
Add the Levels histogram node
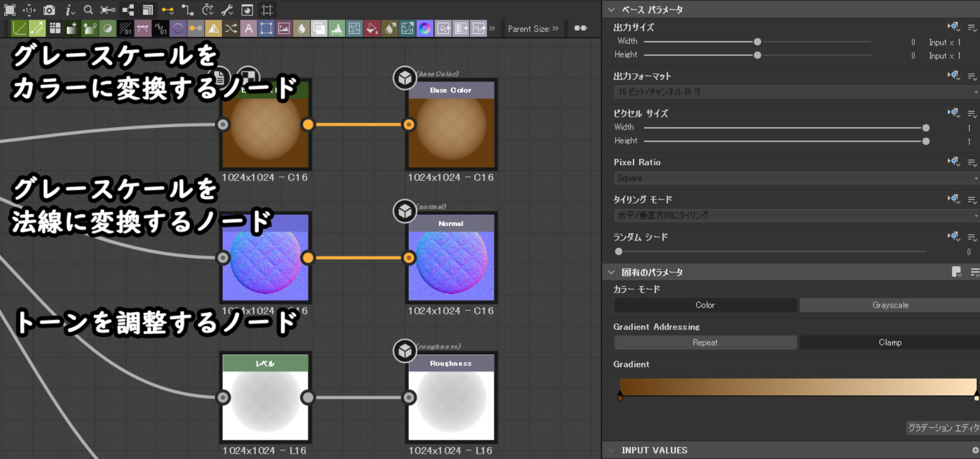pyautogui.click(x=337, y=28)
